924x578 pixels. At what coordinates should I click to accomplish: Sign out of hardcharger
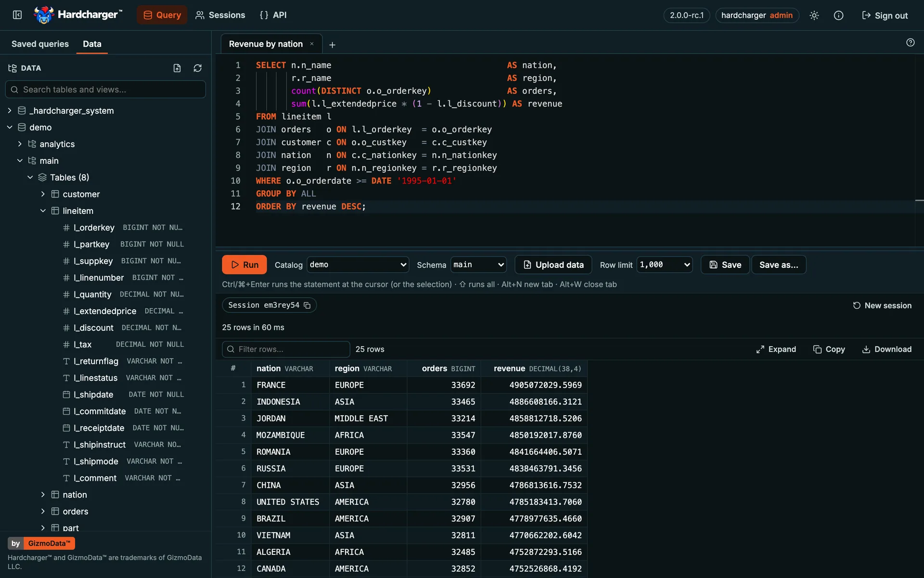pyautogui.click(x=885, y=15)
